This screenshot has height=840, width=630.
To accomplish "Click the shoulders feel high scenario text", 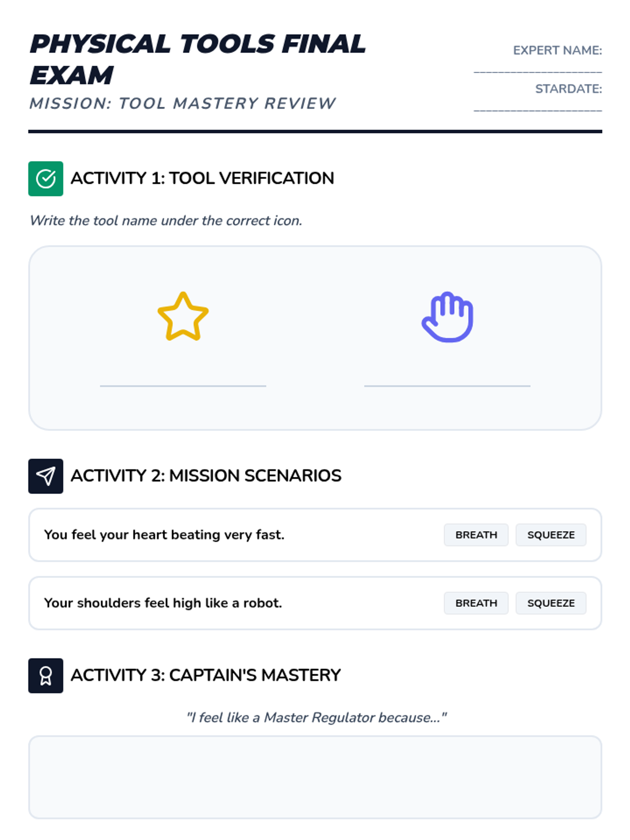I will tap(163, 603).
